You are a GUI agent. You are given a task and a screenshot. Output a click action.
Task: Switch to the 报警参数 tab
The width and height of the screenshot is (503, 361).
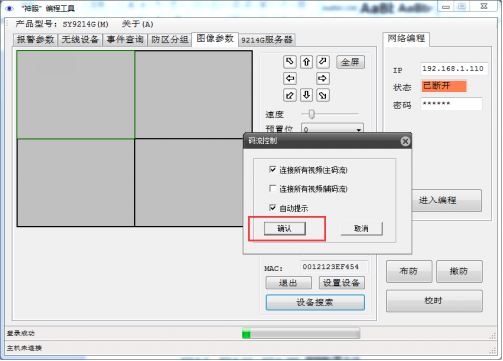(35, 40)
